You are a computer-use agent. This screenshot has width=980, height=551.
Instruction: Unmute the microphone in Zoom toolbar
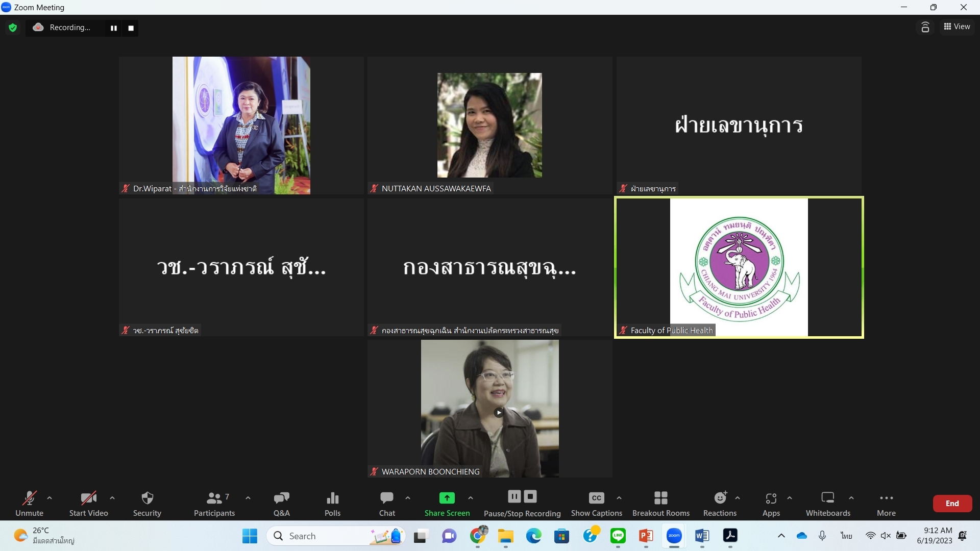pyautogui.click(x=29, y=503)
